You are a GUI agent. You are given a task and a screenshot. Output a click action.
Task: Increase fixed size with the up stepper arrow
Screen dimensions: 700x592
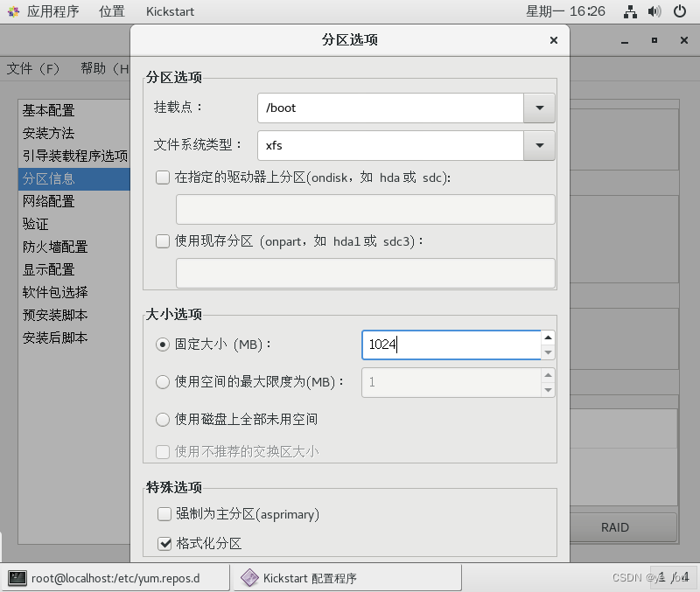point(548,339)
